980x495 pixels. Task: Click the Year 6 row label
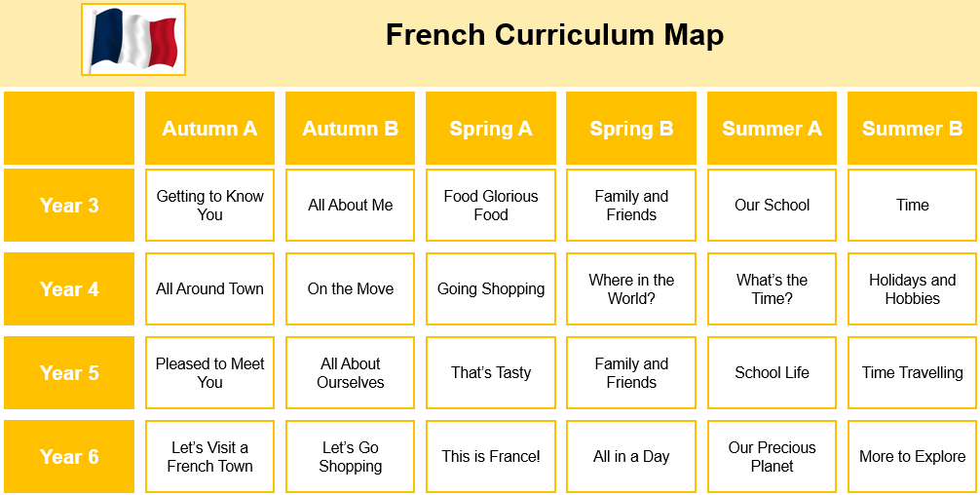coord(69,456)
